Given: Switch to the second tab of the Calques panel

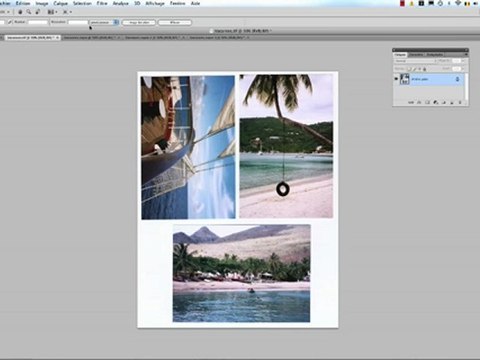Looking at the screenshot, I should click(x=416, y=54).
